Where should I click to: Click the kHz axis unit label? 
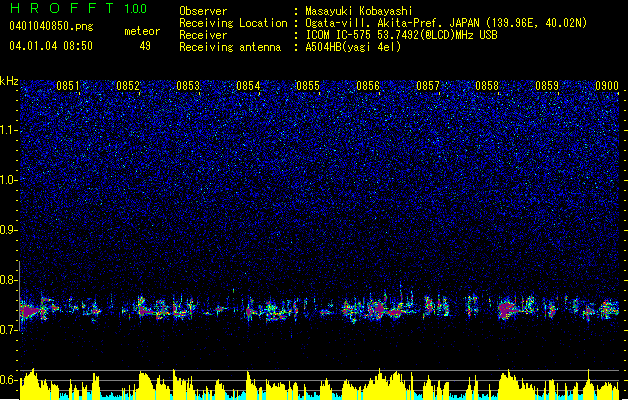pyautogui.click(x=9, y=81)
